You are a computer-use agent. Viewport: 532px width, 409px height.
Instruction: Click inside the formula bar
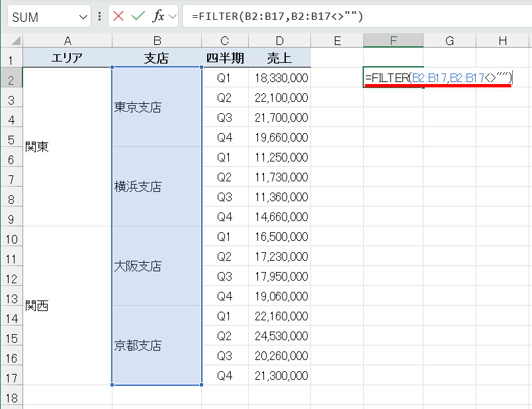click(278, 15)
